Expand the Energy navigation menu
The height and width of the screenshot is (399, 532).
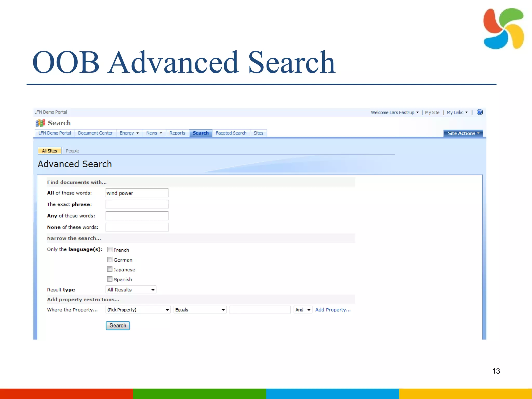(x=129, y=133)
